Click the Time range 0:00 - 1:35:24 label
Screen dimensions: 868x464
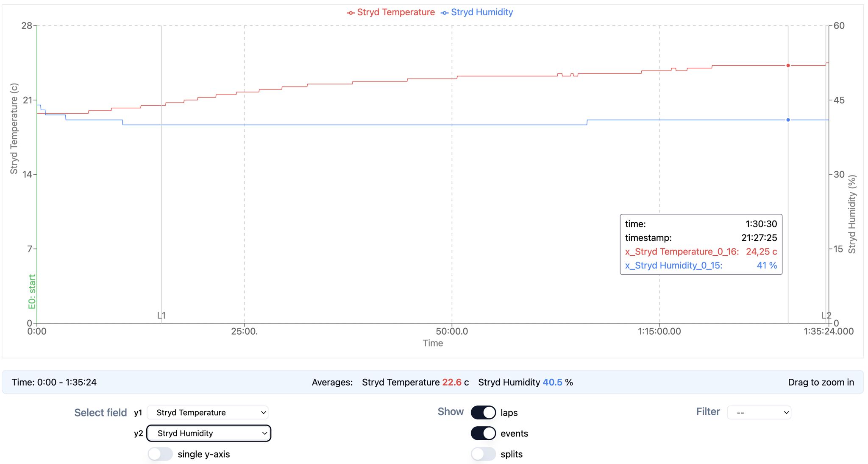click(54, 382)
